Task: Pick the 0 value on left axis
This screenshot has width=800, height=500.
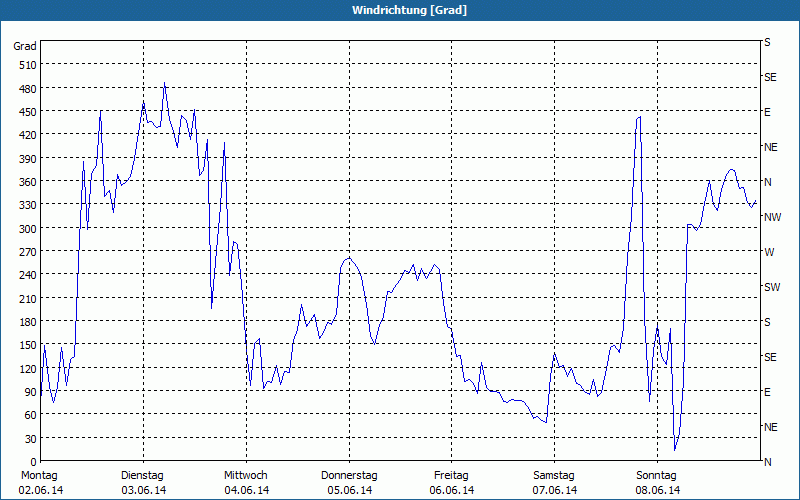Action: (x=32, y=462)
